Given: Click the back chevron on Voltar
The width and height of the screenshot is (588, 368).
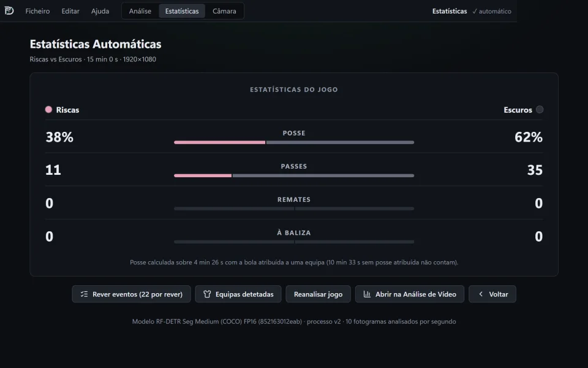Looking at the screenshot, I should click(481, 294).
